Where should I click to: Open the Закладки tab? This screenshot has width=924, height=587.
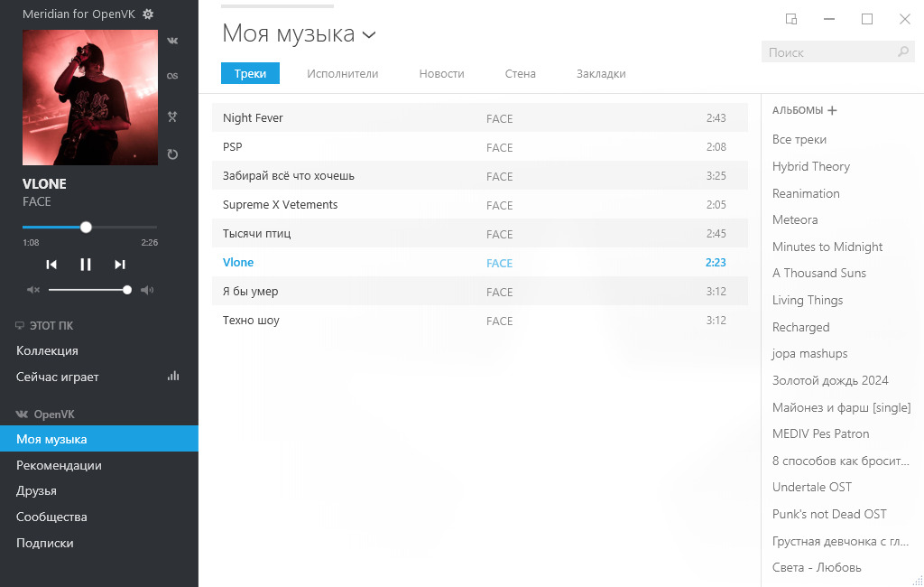click(x=601, y=74)
